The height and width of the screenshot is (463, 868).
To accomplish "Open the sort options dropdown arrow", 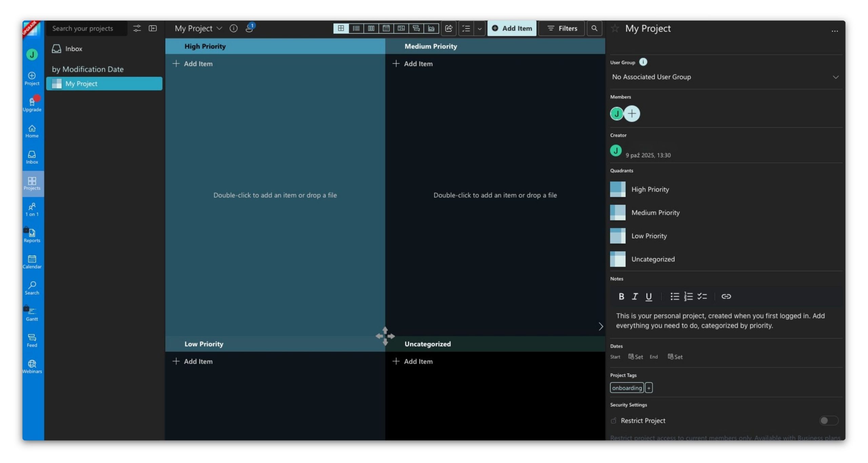I will (x=479, y=28).
